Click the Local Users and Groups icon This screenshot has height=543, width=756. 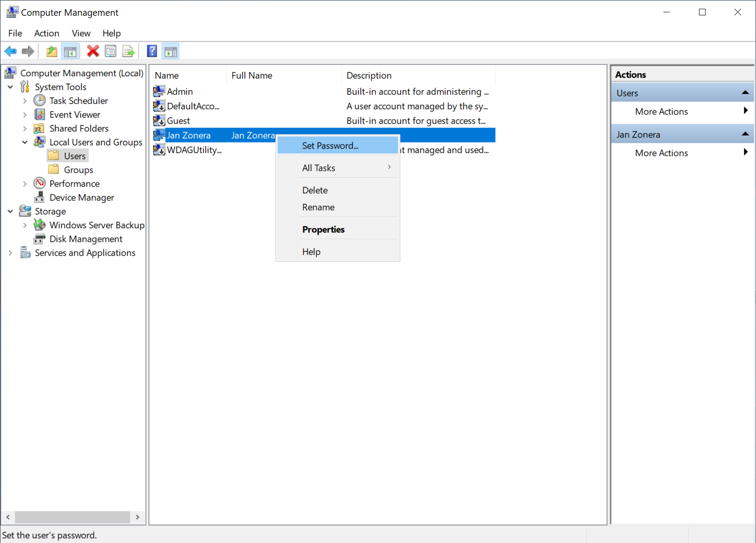39,142
